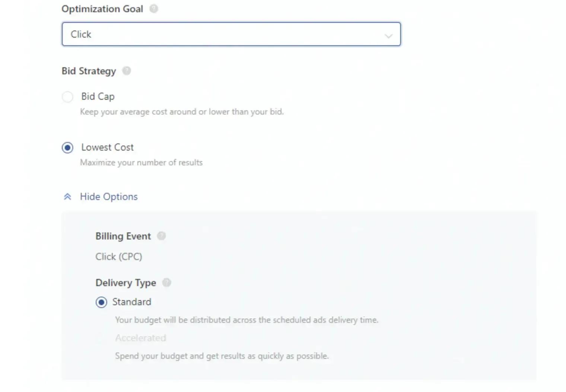Screen dimensions: 566x392
Task: Click the Accelerated delivery description text
Action: pos(222,356)
